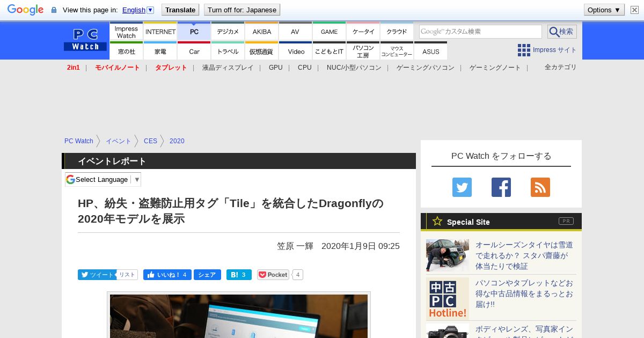
Task: Open the Select Language dropdown
Action: [103, 179]
